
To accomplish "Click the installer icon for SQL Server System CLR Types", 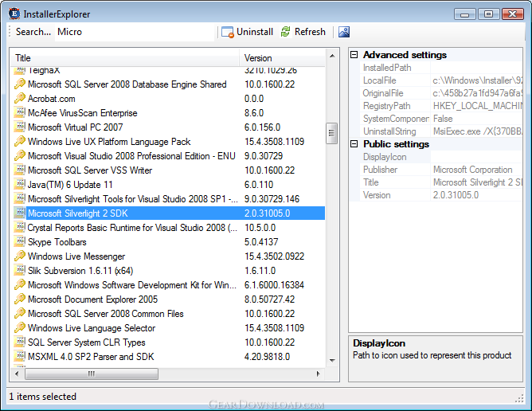I will [20, 342].
